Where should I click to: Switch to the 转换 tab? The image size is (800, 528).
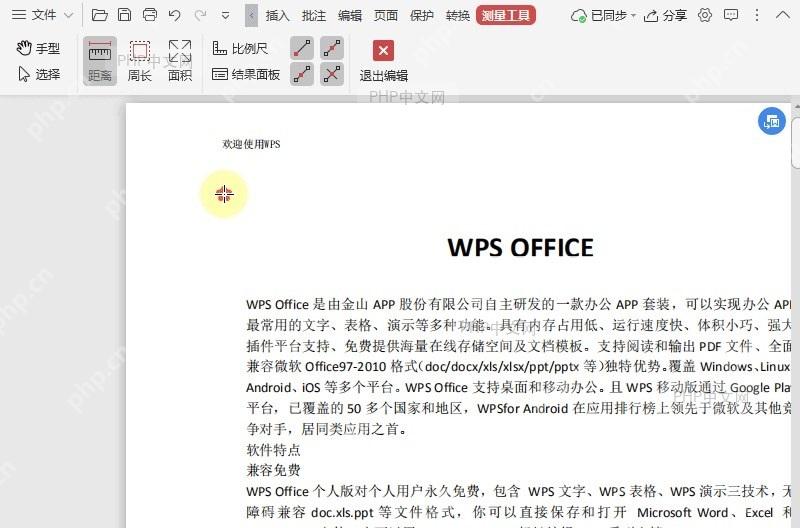pyautogui.click(x=458, y=16)
